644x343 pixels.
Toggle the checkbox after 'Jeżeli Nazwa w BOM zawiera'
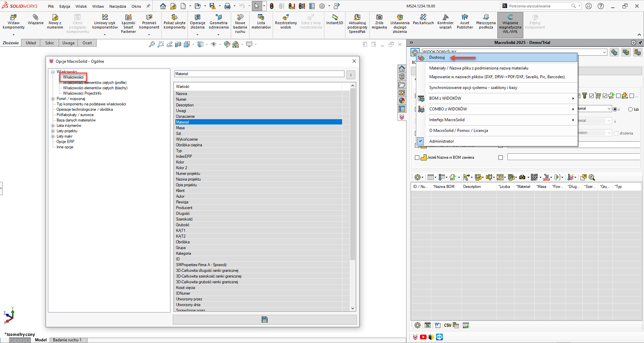[x=501, y=157]
